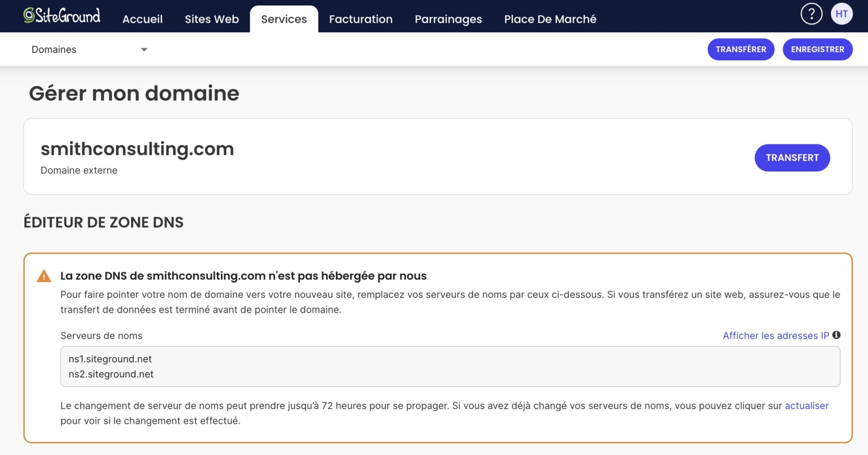Select the Services tab
The height and width of the screenshot is (455, 868).
284,19
